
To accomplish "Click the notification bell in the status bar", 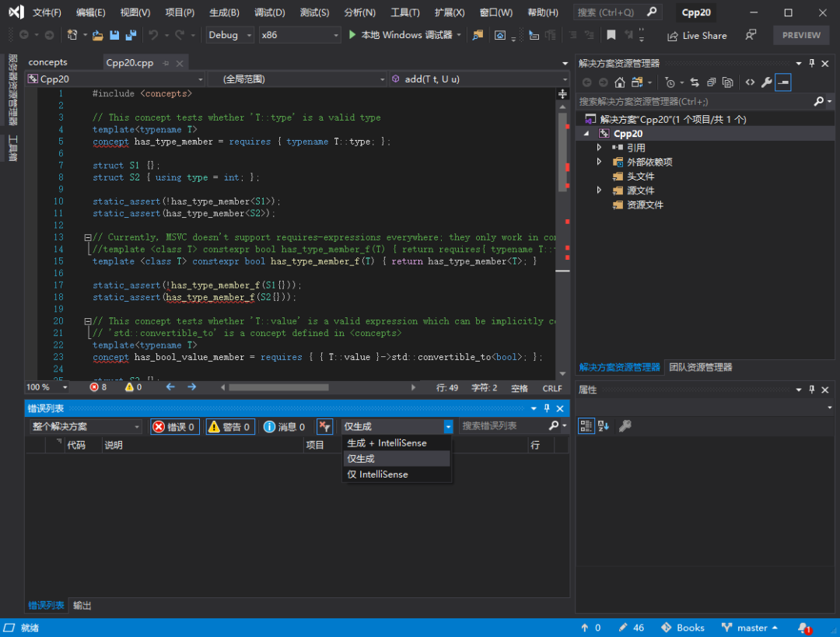I will tap(805, 628).
